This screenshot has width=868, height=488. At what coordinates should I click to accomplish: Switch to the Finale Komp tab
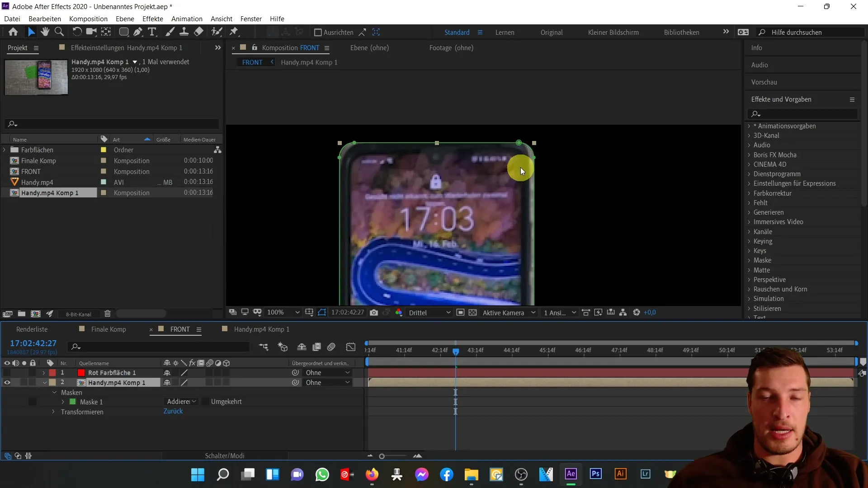click(108, 329)
